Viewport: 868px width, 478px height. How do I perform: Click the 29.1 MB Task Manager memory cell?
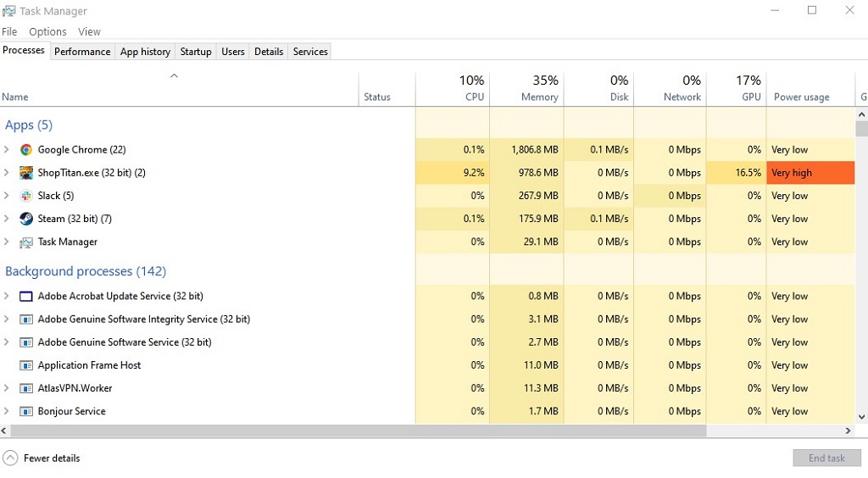click(527, 242)
